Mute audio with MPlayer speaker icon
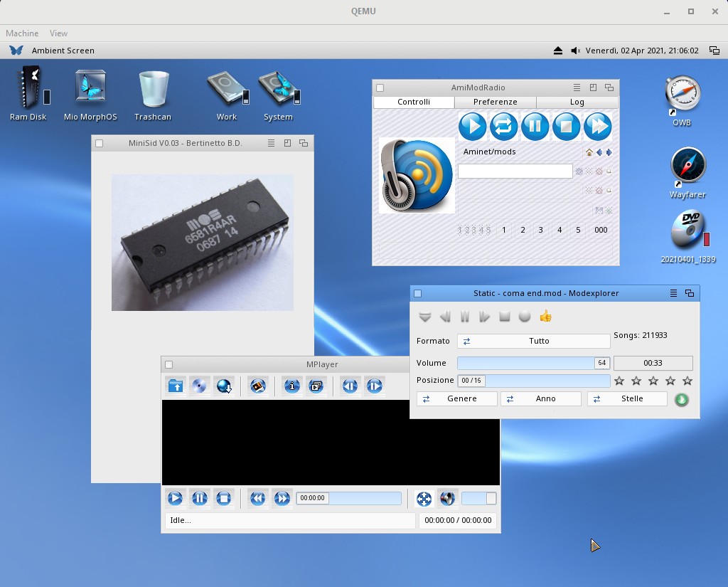Image resolution: width=728 pixels, height=587 pixels. pyautogui.click(x=446, y=499)
